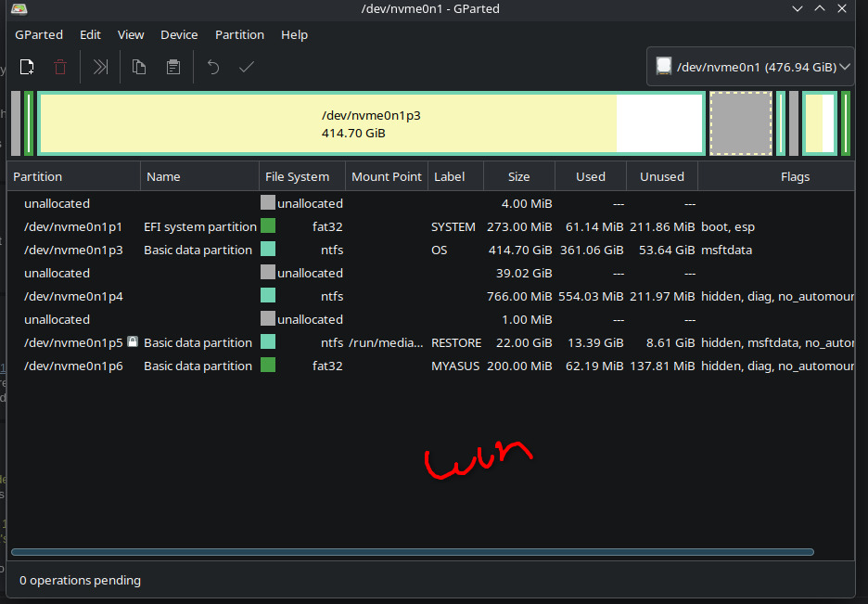Image resolution: width=868 pixels, height=604 pixels.
Task: Click the 1.00 MiB unallocated size cell
Action: (x=527, y=319)
